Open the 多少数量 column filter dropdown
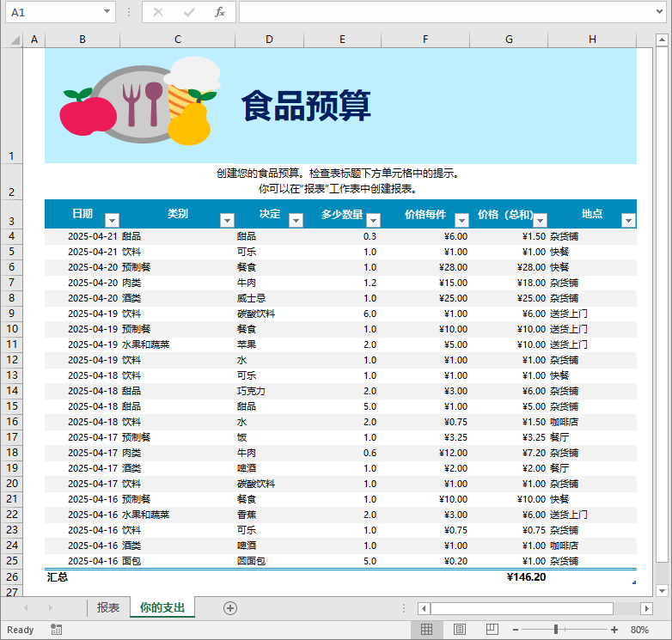This screenshot has width=672, height=640. click(373, 220)
